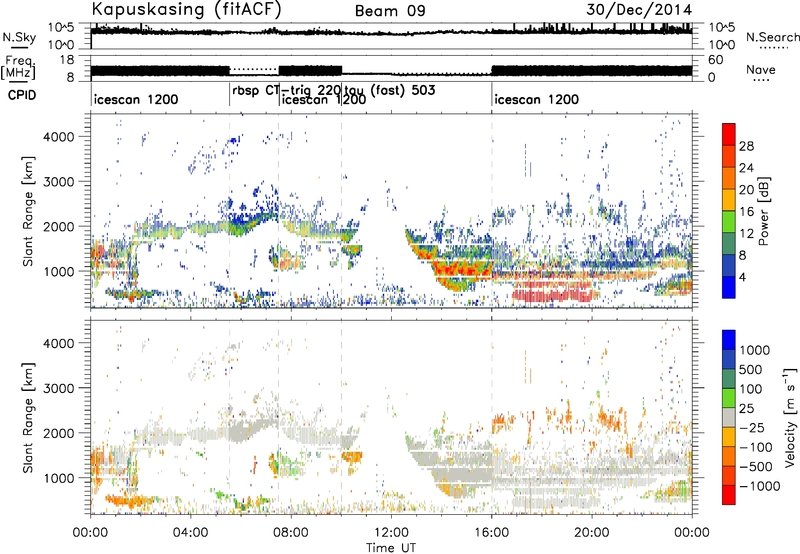This screenshot has width=800, height=554.
Task: Click the Slant Range label of power panel
Action: coord(28,211)
